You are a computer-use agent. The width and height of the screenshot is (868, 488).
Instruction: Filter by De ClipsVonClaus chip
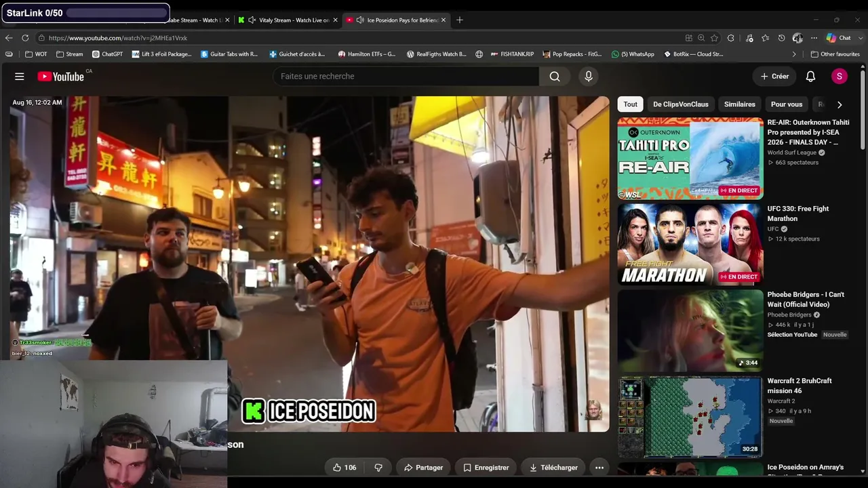(681, 104)
